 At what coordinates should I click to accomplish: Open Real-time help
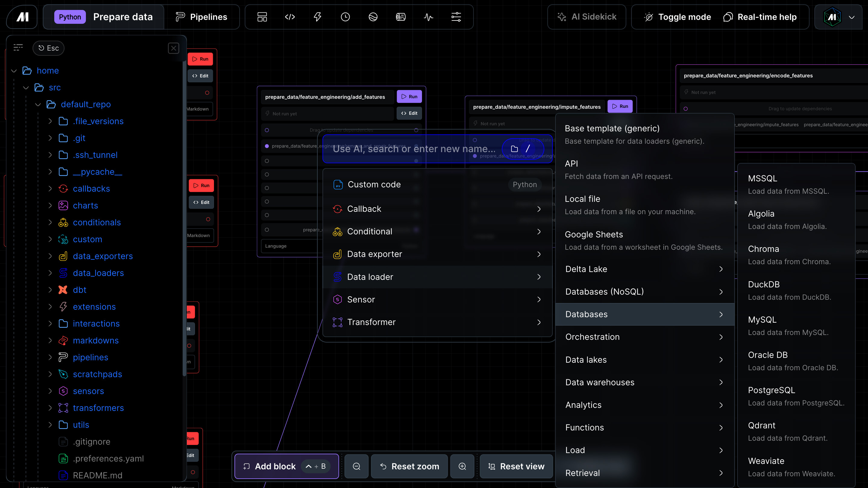[760, 17]
